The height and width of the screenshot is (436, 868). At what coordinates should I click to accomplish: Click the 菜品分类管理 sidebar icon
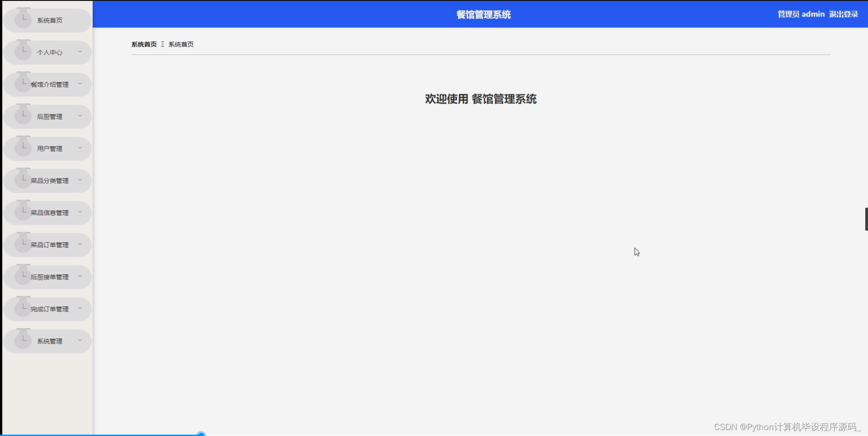[23, 179]
